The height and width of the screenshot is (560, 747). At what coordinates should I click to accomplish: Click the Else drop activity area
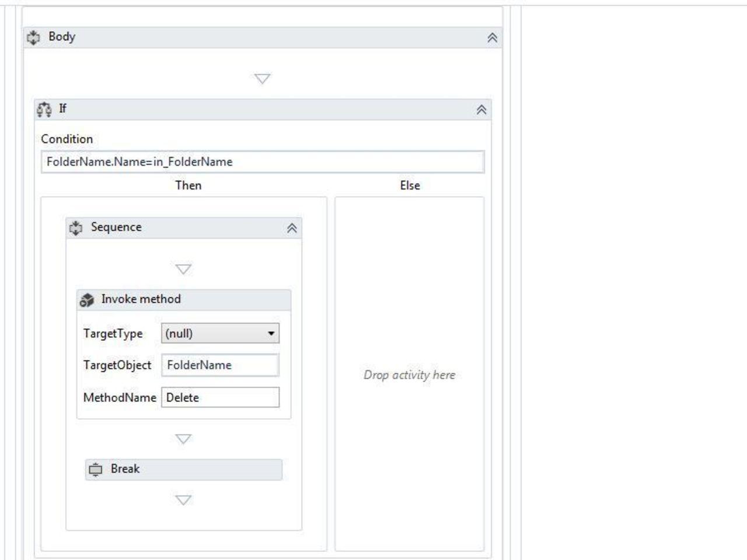(409, 374)
